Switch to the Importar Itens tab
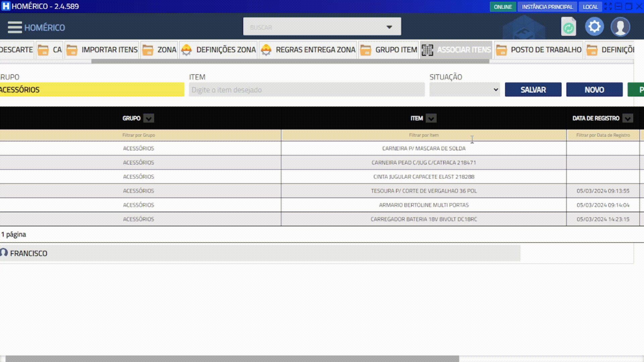Screen dimensions: 644x362 pyautogui.click(x=109, y=50)
